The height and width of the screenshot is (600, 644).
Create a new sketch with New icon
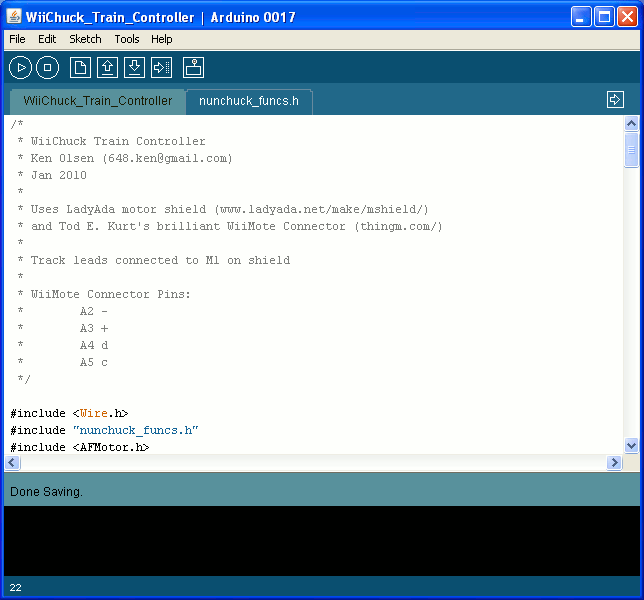click(x=80, y=68)
